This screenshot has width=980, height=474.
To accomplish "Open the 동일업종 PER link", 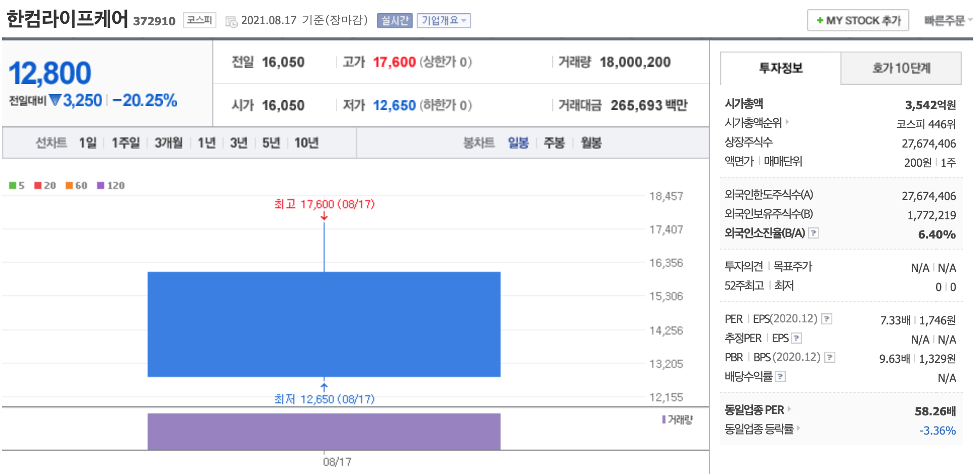I will tap(757, 410).
